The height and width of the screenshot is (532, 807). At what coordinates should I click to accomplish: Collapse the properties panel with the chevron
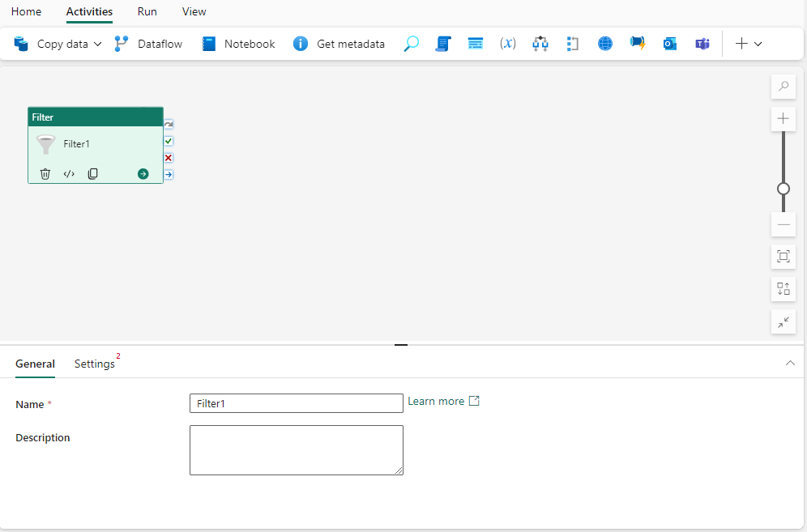[x=790, y=363]
